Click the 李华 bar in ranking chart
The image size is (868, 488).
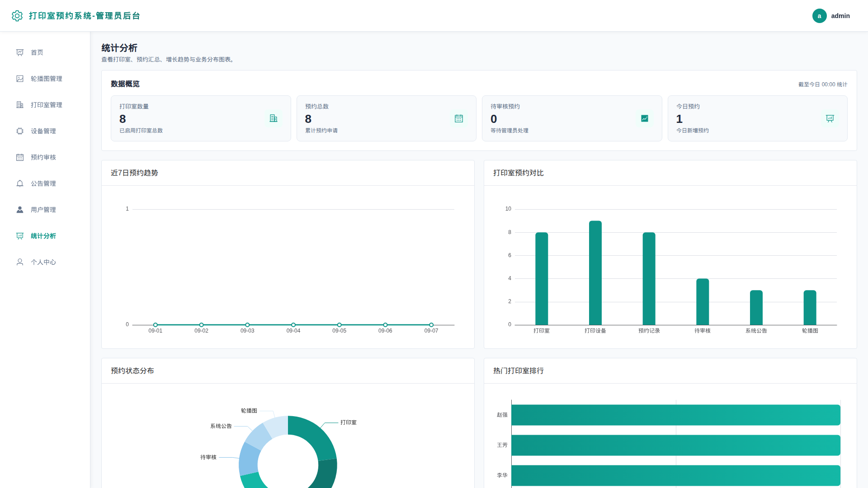pos(676,475)
